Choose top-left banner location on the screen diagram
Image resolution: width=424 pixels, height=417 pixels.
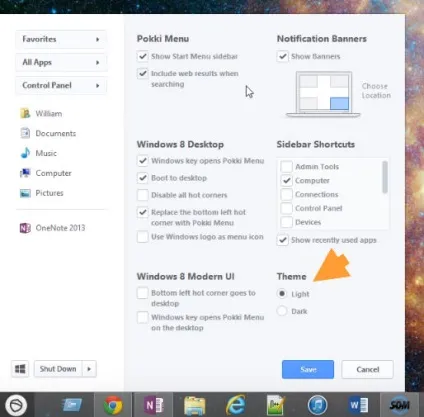[x=308, y=81]
